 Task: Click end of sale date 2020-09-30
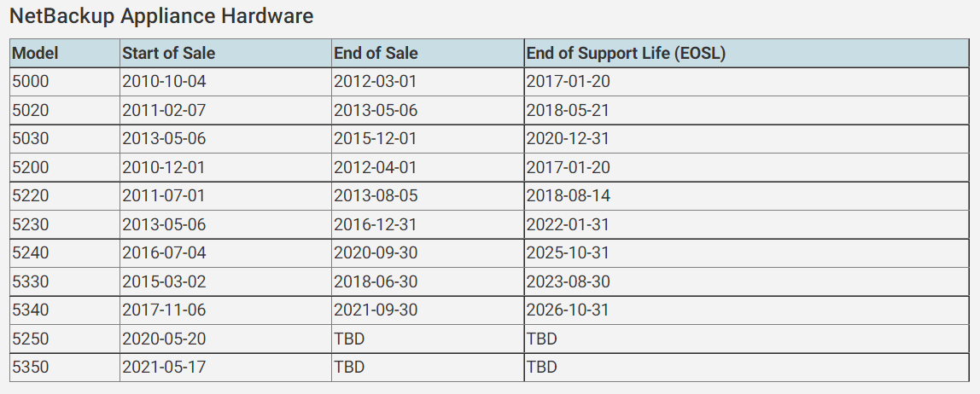tap(376, 253)
